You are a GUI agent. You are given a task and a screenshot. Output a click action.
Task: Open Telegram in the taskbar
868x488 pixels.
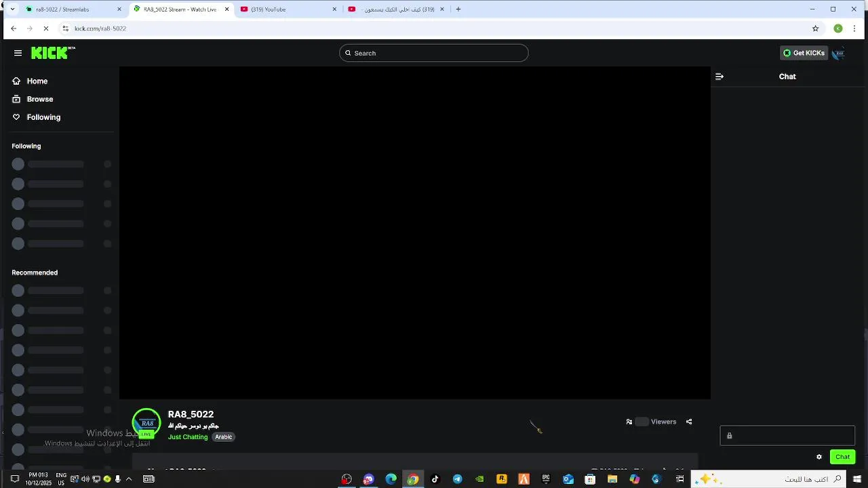(458, 479)
